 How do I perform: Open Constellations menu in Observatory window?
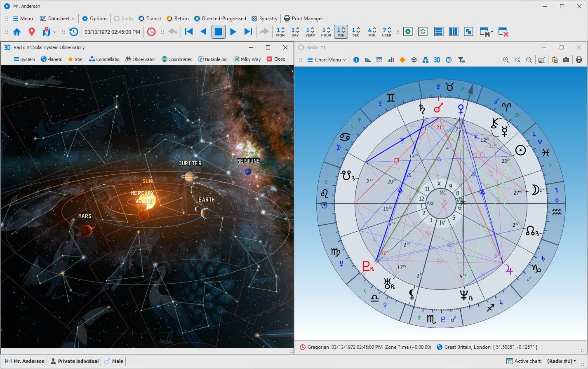pos(104,59)
